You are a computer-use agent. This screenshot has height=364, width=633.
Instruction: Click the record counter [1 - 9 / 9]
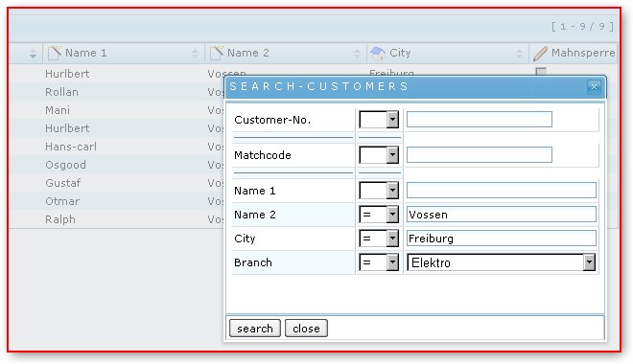point(582,27)
